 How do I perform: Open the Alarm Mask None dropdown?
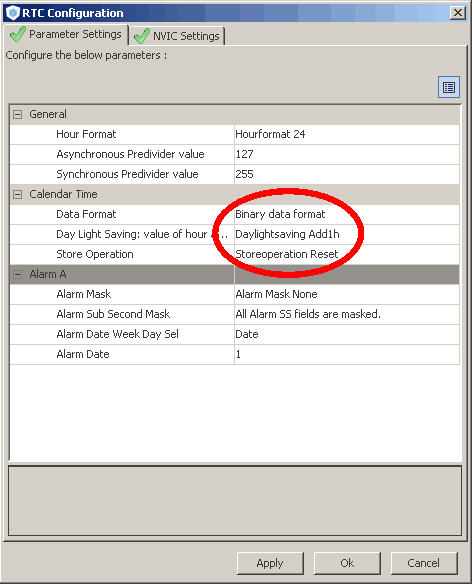(x=346, y=294)
